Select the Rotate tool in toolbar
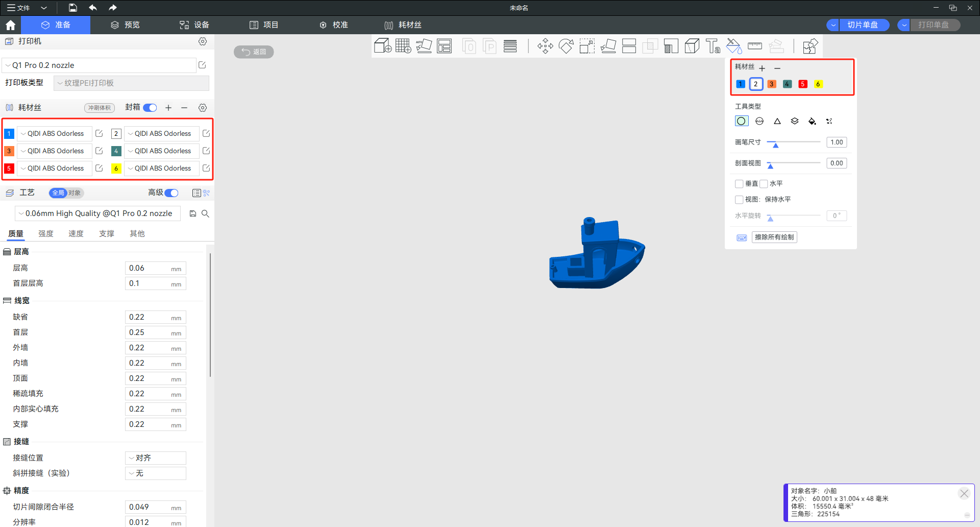 click(566, 46)
